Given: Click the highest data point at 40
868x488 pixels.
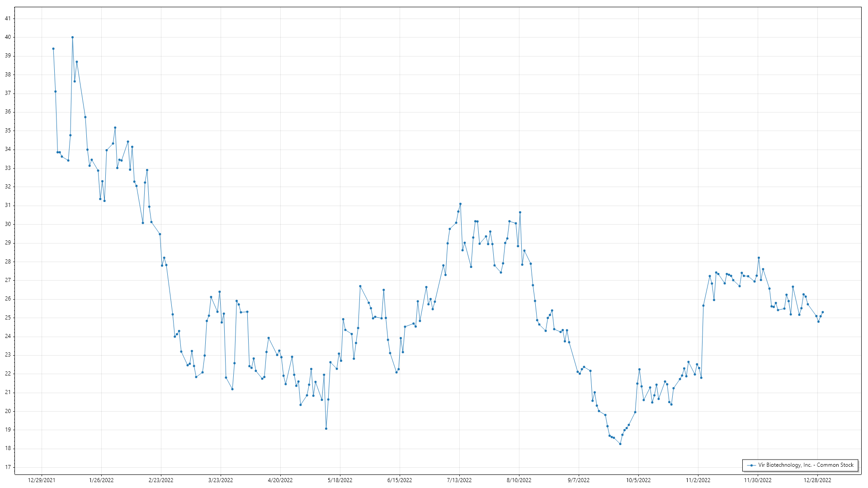Looking at the screenshot, I should [72, 38].
